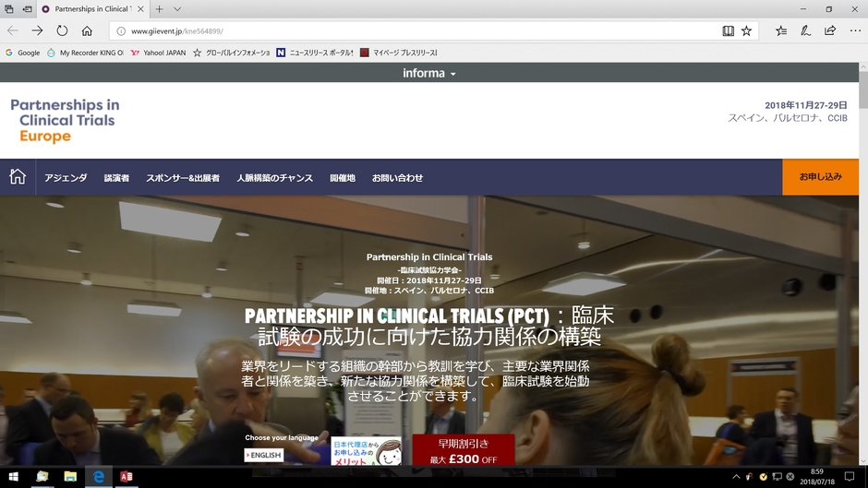Click スペイン、バルセロナ、CCIB header text

[787, 118]
